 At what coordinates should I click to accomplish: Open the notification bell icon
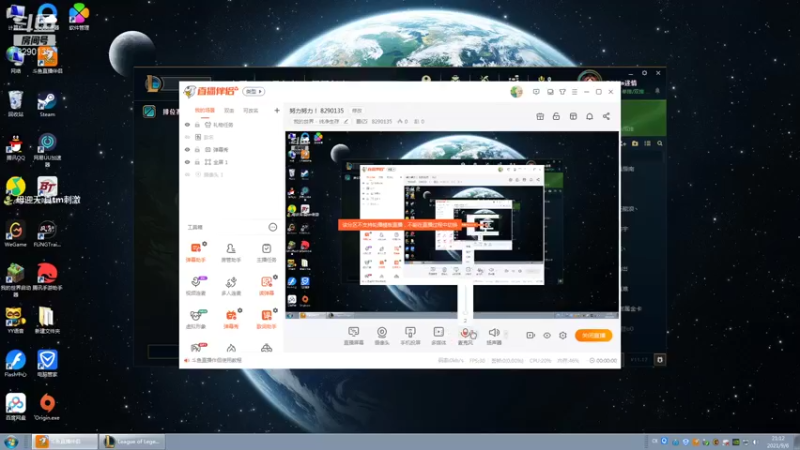[589, 116]
